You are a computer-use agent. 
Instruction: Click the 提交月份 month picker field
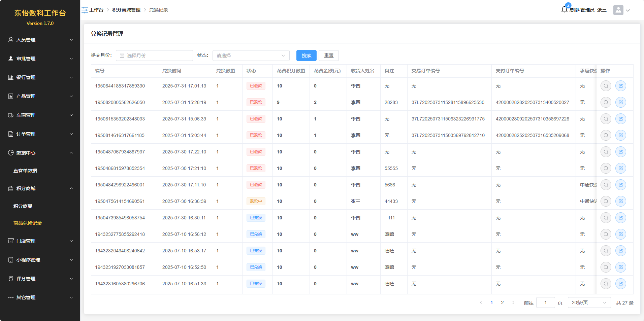(x=154, y=56)
